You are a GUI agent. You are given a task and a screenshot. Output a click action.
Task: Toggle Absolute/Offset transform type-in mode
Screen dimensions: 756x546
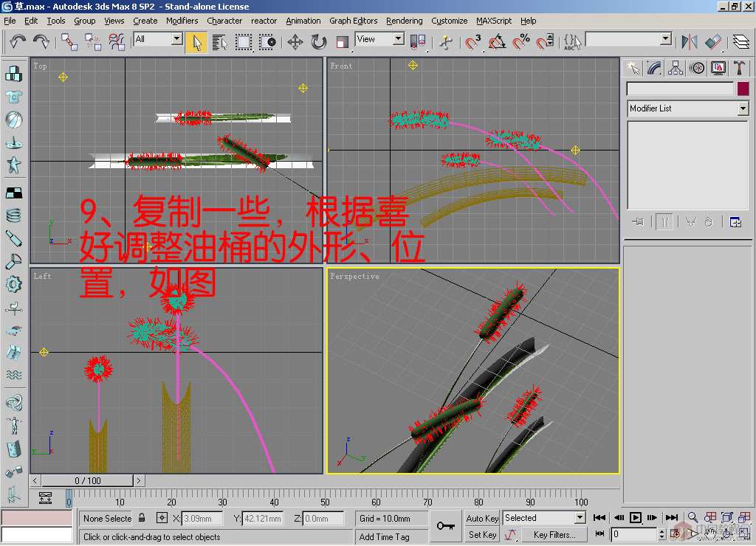(162, 517)
